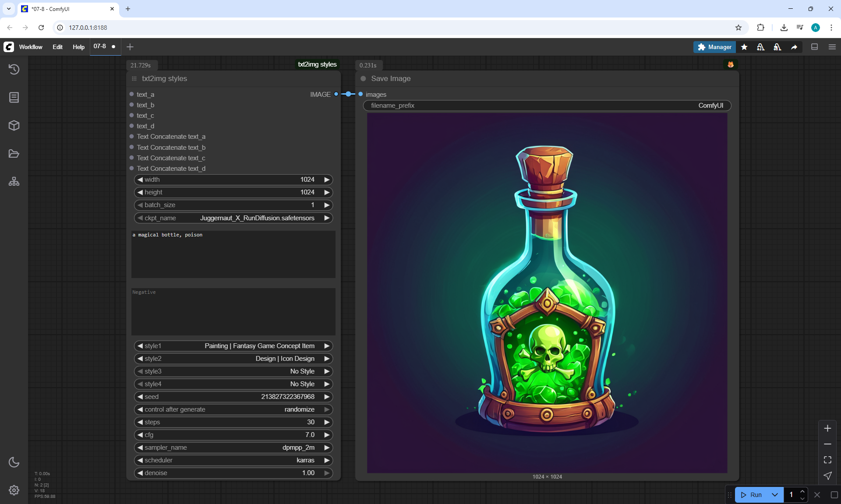
Task: Click the filename_prefix input field
Action: (x=547, y=106)
